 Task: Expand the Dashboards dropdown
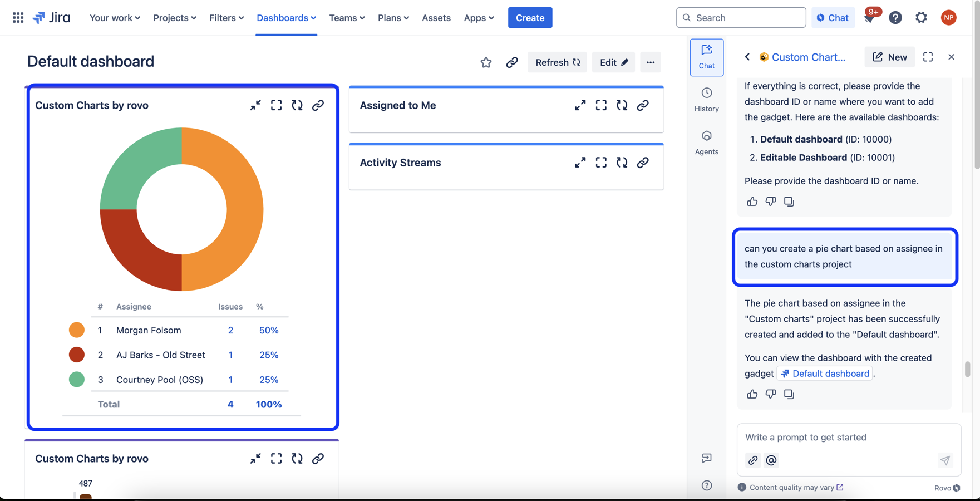(286, 18)
